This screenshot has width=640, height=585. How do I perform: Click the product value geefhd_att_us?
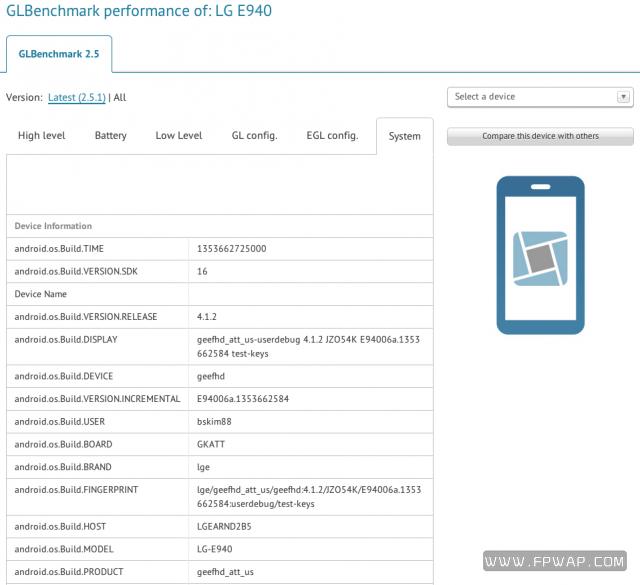tap(225, 572)
